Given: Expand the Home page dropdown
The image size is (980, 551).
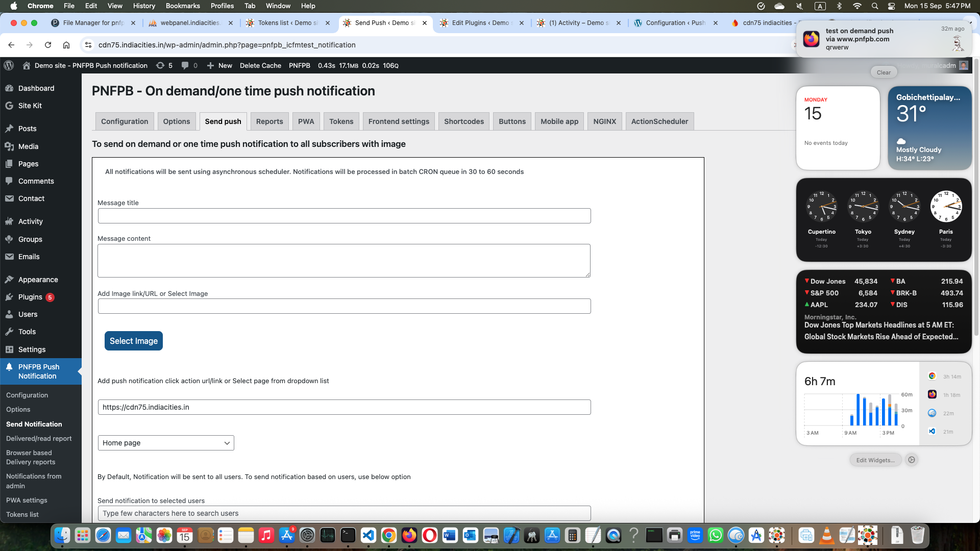Looking at the screenshot, I should pyautogui.click(x=166, y=443).
